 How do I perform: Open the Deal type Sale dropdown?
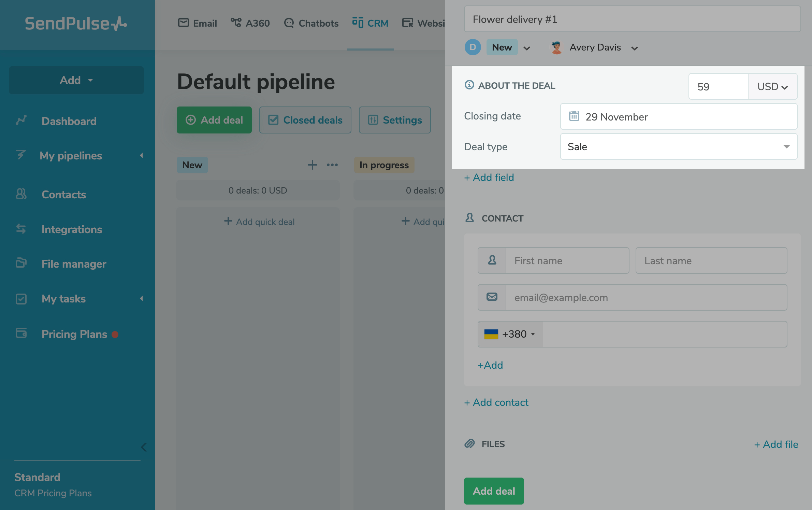[x=679, y=147]
